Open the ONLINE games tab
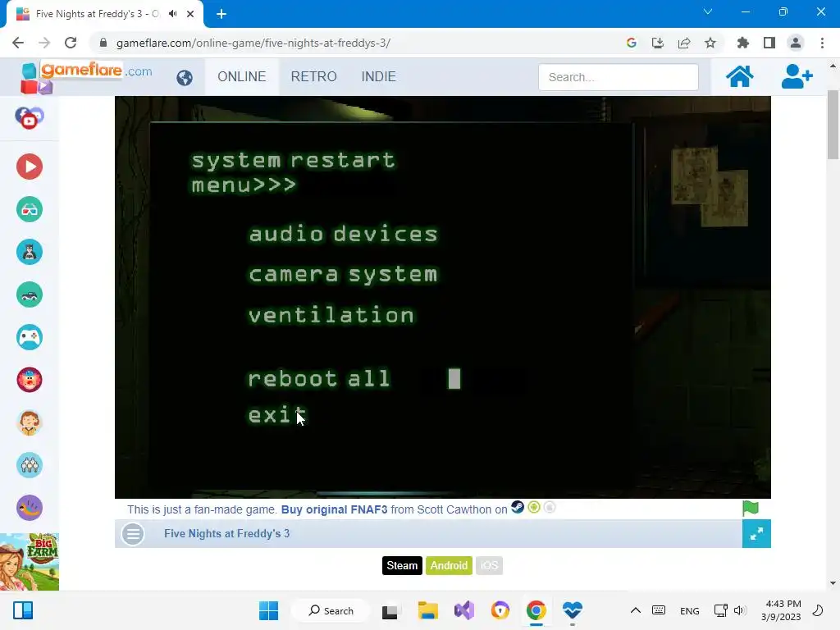840x630 pixels. [x=242, y=76]
